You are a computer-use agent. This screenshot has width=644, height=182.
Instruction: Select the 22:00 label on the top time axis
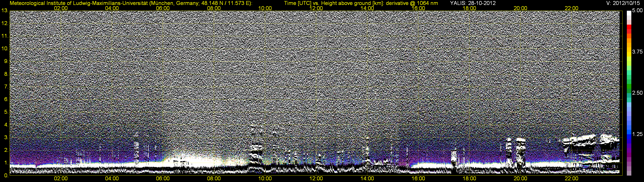pos(571,8)
